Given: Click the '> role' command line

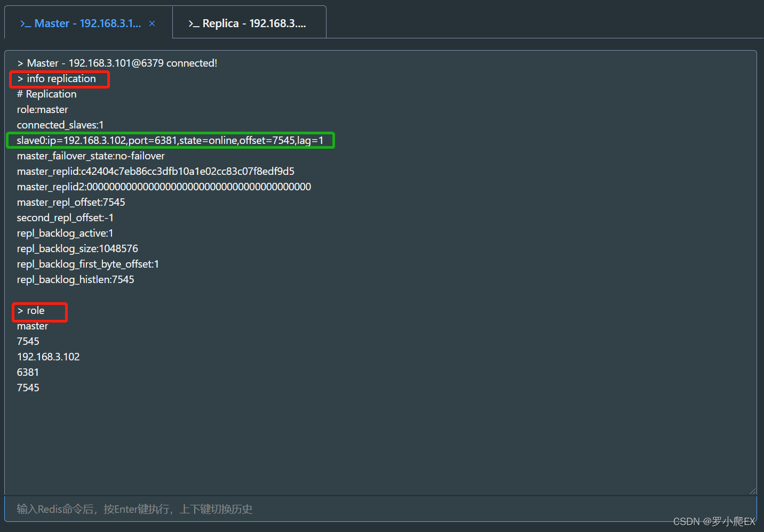Looking at the screenshot, I should (x=31, y=310).
